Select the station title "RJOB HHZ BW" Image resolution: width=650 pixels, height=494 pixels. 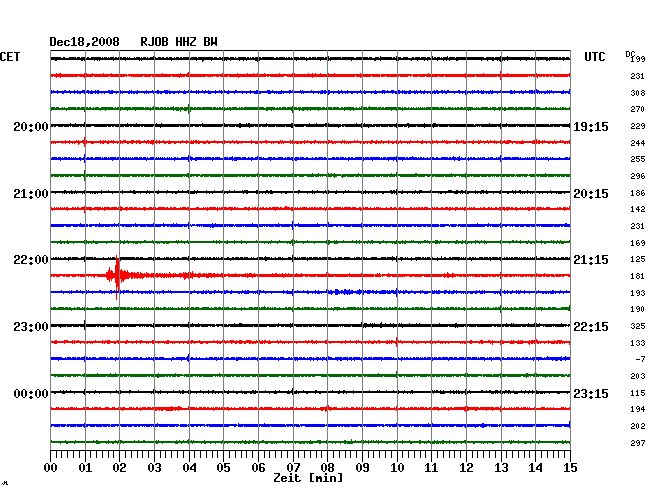coord(179,42)
